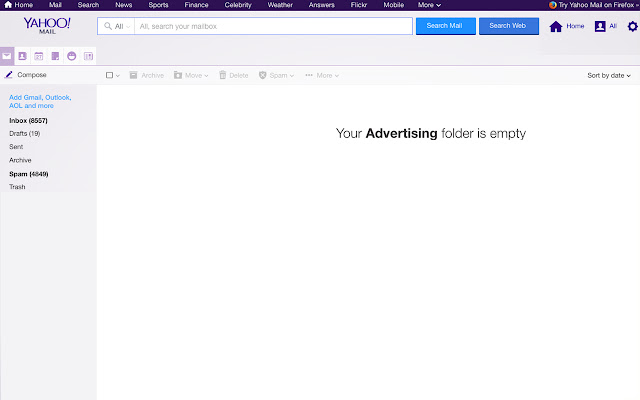
Task: Open Settings gear icon
Action: (632, 26)
